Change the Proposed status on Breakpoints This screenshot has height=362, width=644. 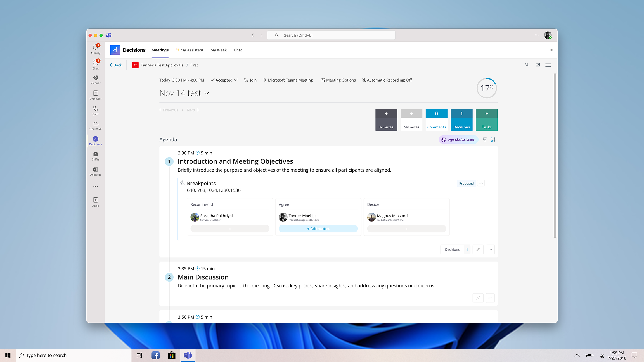coord(466,183)
